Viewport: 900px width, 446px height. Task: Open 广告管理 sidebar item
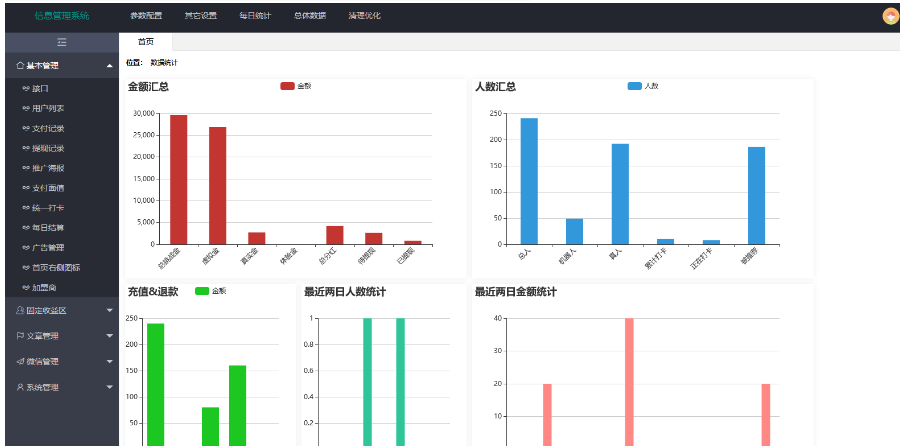point(48,247)
